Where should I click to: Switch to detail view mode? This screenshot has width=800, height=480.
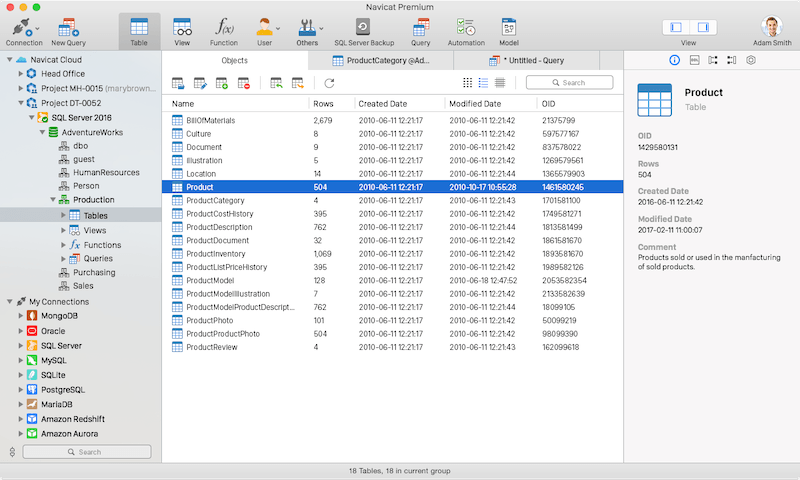pyautogui.click(x=500, y=83)
